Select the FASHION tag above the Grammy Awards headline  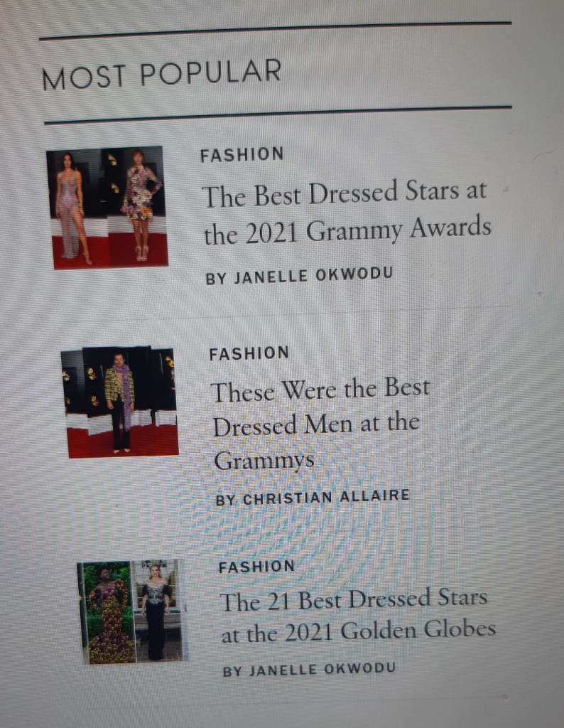point(242,154)
